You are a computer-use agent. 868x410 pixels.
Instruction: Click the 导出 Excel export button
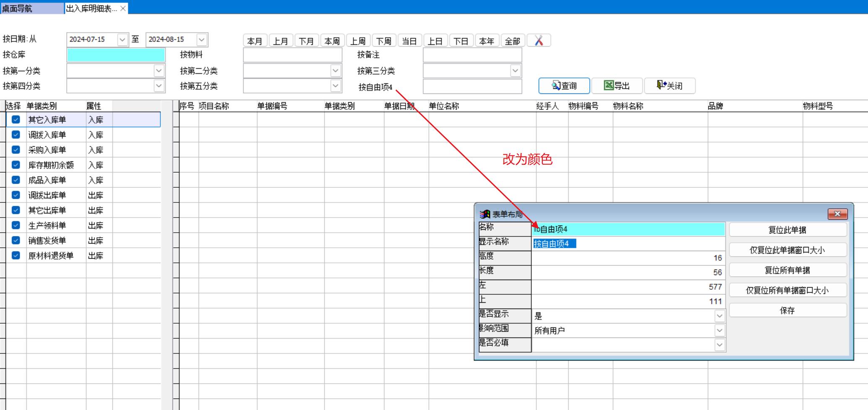617,86
